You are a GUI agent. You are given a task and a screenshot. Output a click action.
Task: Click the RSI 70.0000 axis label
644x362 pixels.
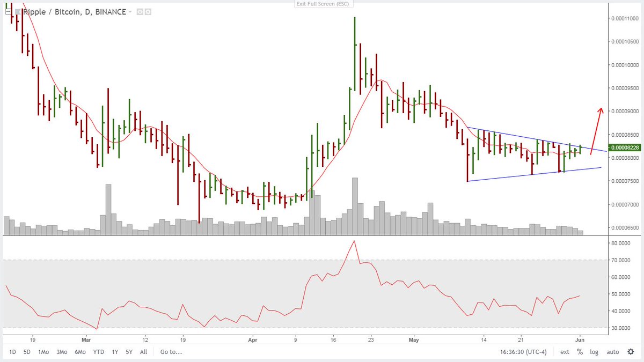(621, 260)
